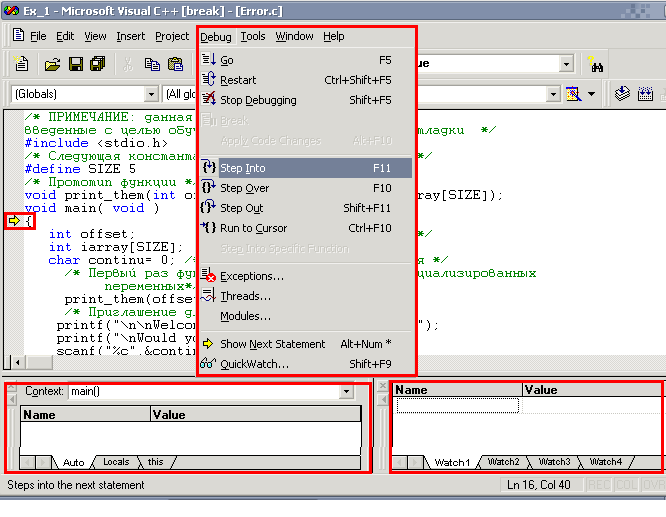
Task: Open the View menu
Action: click(x=95, y=36)
